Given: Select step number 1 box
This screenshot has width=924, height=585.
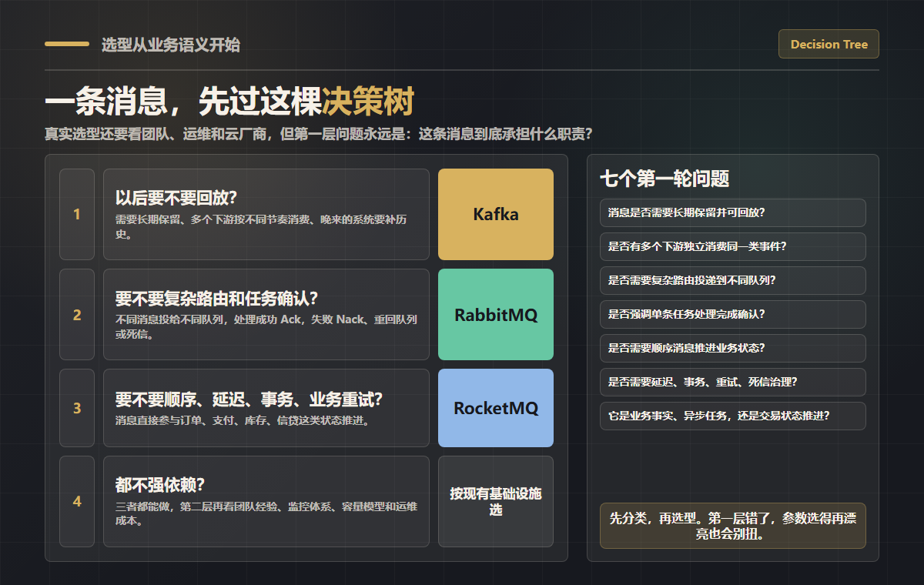Looking at the screenshot, I should click(77, 214).
